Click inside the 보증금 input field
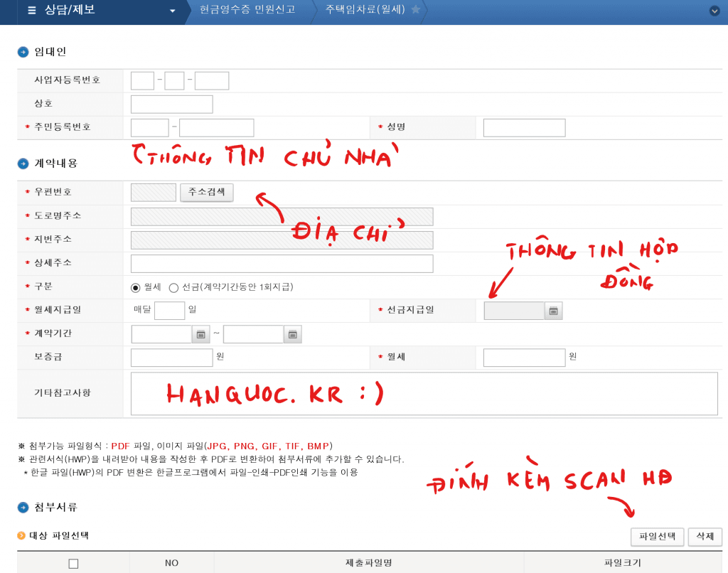 171,357
